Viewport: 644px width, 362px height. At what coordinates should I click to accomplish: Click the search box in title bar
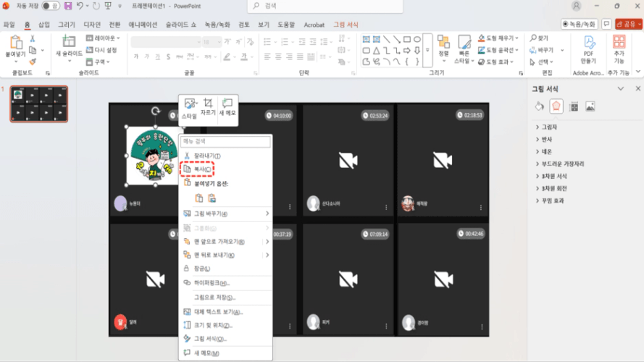pos(325,6)
